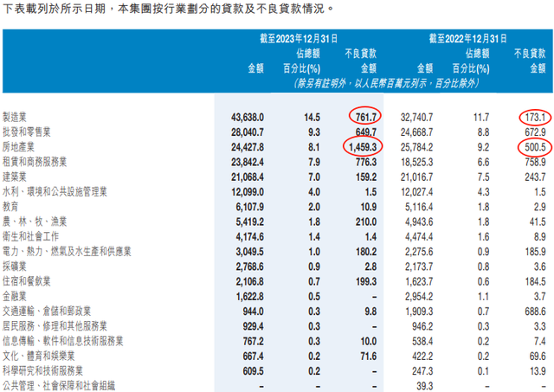Click the value 180.2
Viewport: 554px width, 392px height.
click(365, 252)
